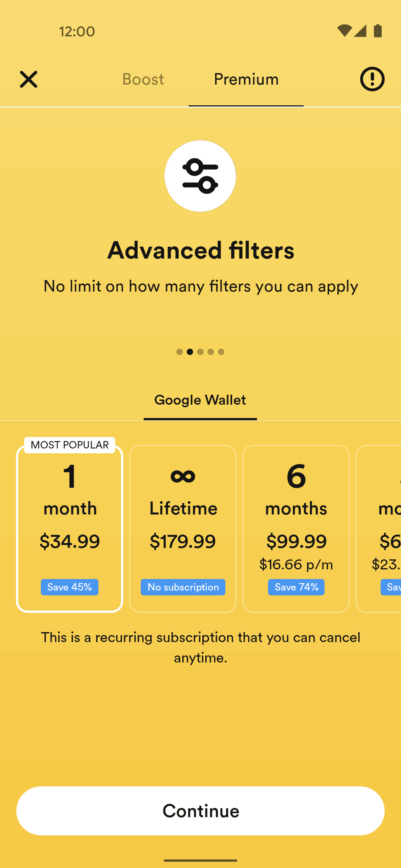Open the info exclamation icon
This screenshot has height=868, width=401.
coord(372,79)
